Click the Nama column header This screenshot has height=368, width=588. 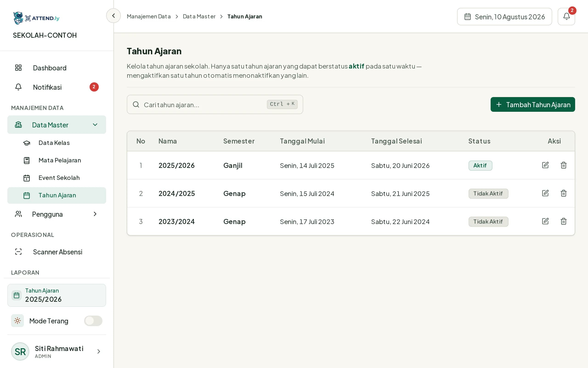[167, 141]
